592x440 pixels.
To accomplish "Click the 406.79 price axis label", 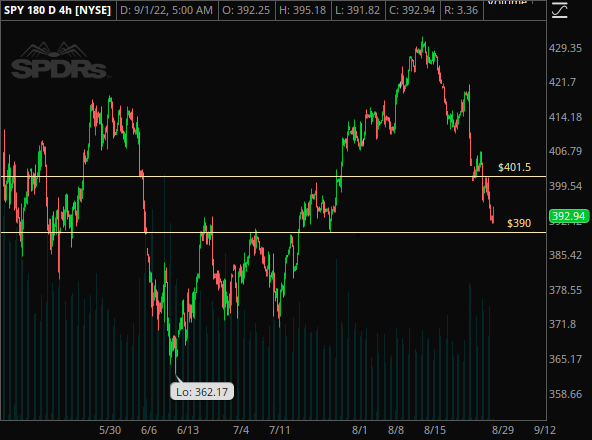I will tap(565, 151).
